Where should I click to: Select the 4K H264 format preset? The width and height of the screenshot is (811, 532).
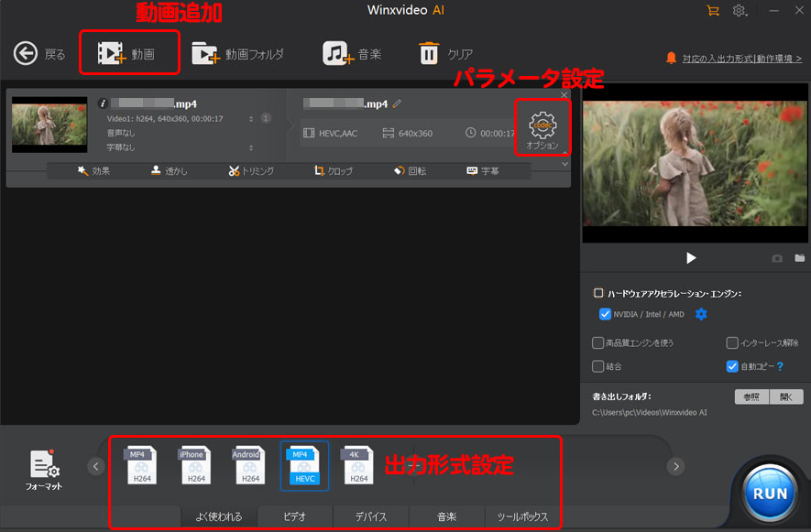(358, 466)
